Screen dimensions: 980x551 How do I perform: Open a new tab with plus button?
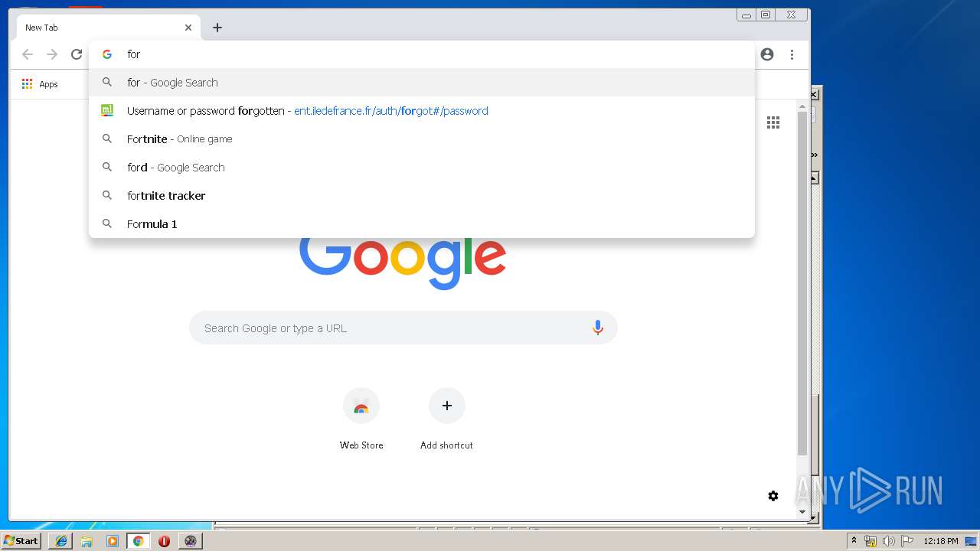[217, 28]
